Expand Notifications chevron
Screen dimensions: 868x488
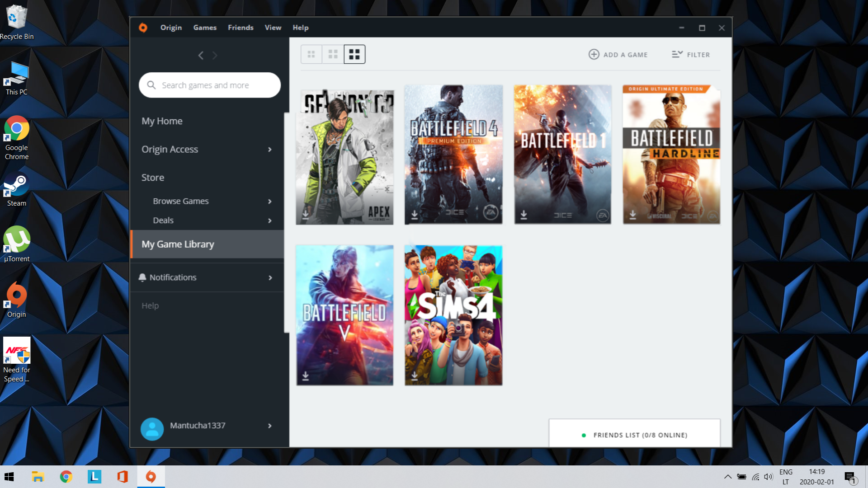pos(270,278)
